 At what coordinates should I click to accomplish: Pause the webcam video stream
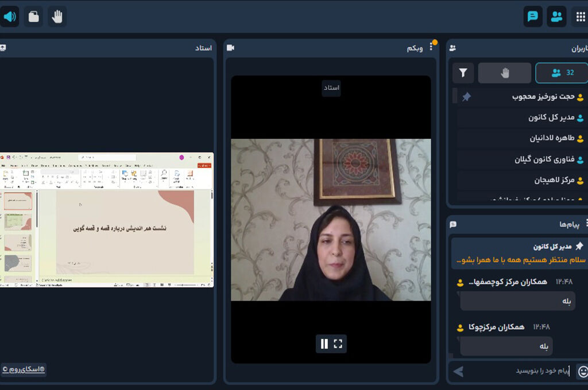[323, 344]
